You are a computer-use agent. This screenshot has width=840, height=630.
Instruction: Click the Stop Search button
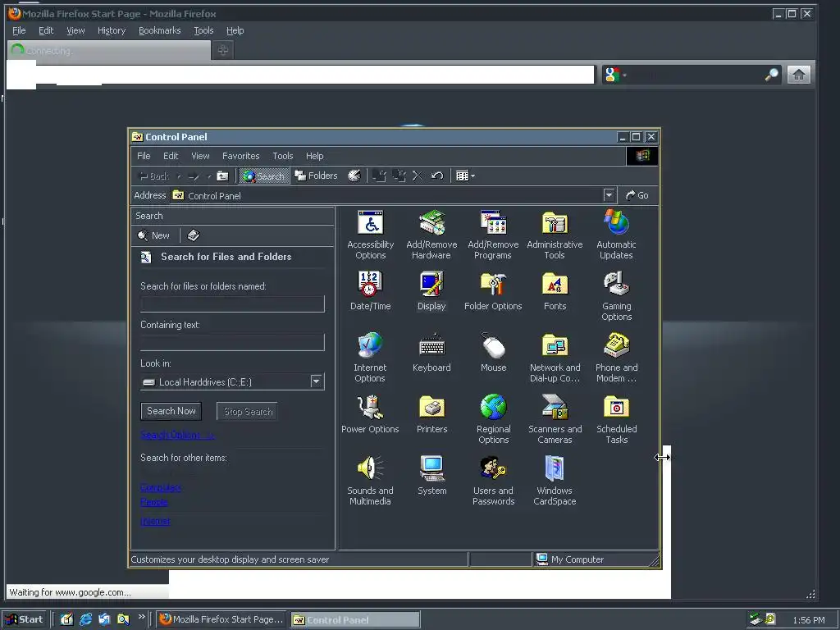[248, 411]
